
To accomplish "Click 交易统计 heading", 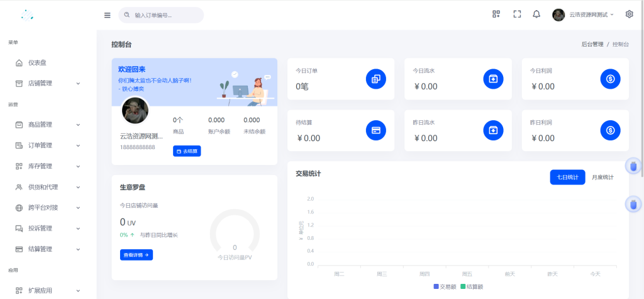I will pyautogui.click(x=308, y=174).
